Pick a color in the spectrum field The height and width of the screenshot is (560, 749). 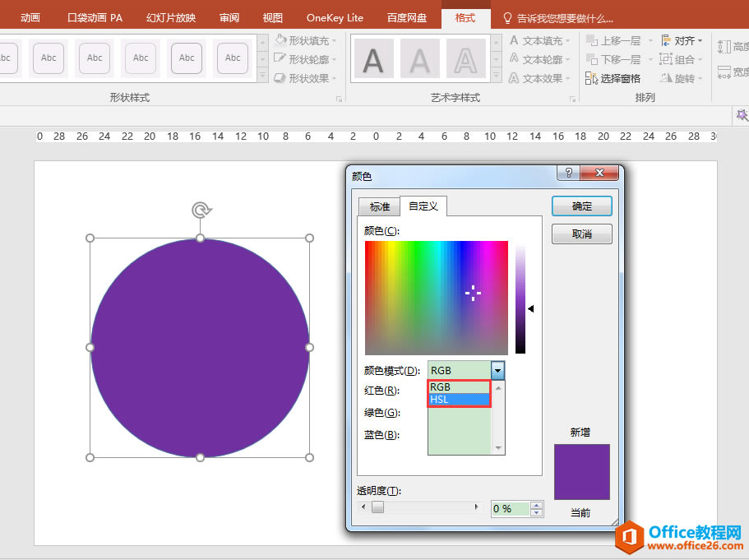tap(436, 297)
